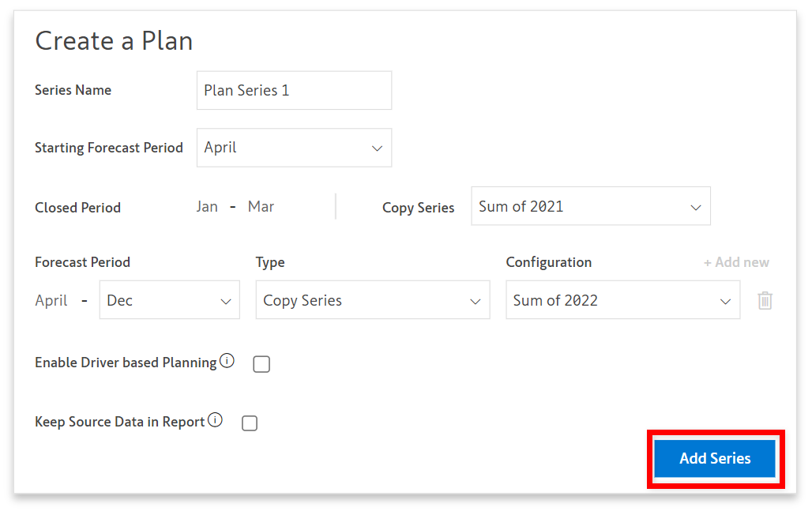The image size is (812, 511).
Task: Open the Starting Forecast Period dropdown showing April
Action: [294, 148]
